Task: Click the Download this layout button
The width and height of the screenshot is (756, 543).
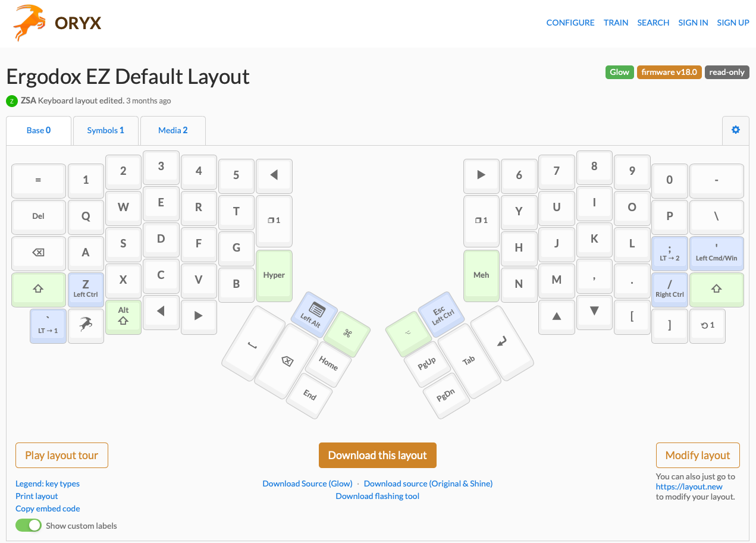Action: coord(377,455)
